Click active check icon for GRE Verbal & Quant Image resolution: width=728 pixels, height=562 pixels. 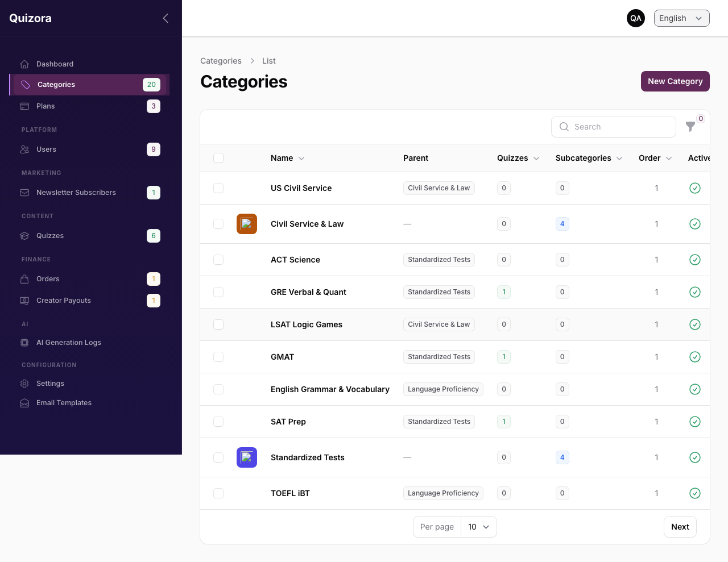[695, 292]
